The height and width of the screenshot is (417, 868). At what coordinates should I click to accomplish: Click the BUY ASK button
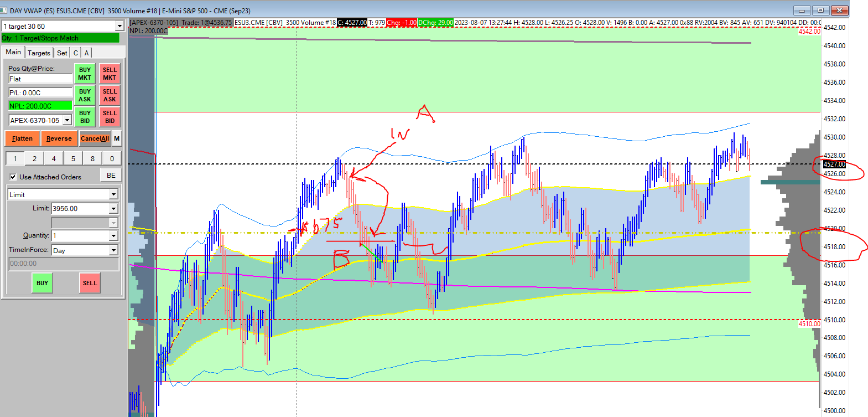tap(85, 95)
